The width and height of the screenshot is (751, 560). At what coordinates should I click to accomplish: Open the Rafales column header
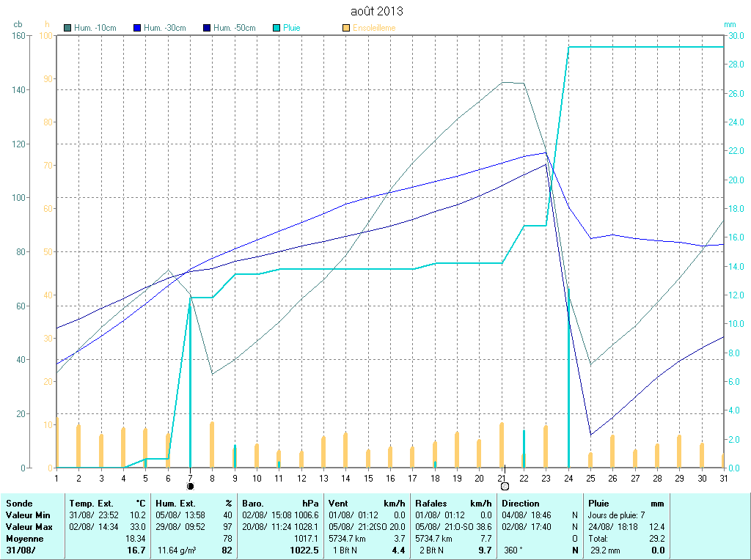pos(431,504)
